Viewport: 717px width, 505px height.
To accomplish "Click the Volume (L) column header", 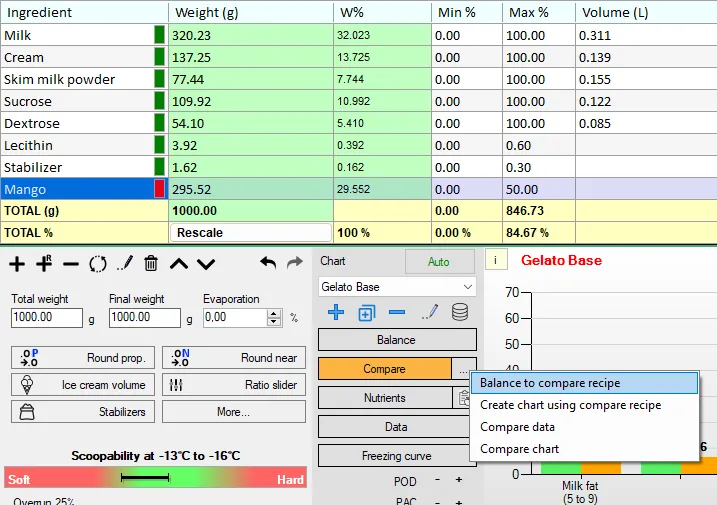I will coord(646,12).
